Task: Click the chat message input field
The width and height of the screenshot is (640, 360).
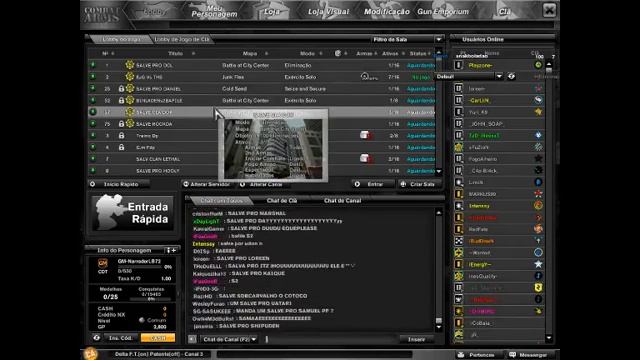Action: 331,339
